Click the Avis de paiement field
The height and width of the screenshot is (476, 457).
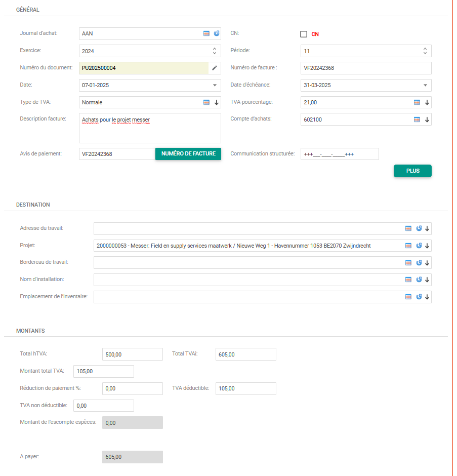click(117, 154)
